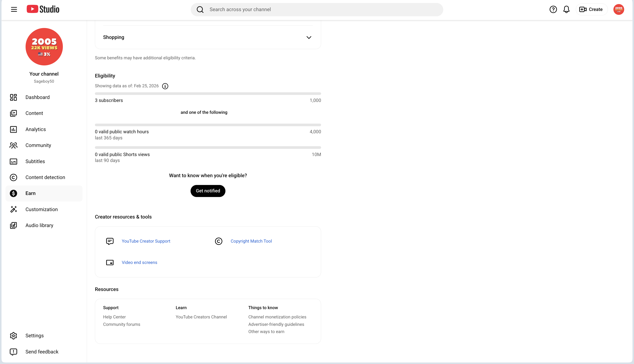Click the Audio library icon
The height and width of the screenshot is (364, 634).
(x=14, y=225)
